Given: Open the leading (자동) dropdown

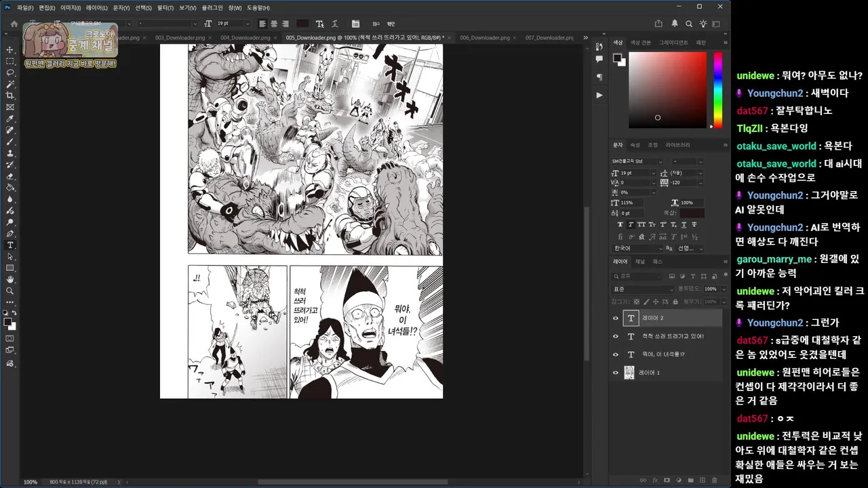Looking at the screenshot, I should (701, 174).
